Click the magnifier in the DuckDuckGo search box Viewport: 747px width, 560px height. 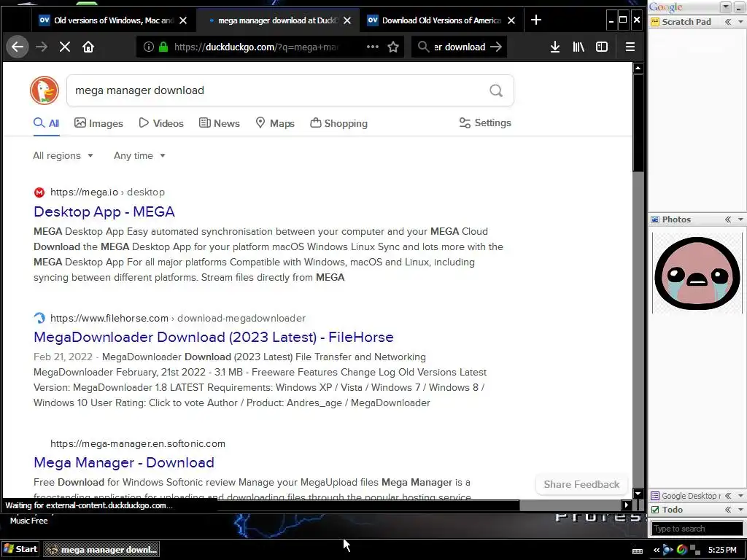pyautogui.click(x=496, y=90)
